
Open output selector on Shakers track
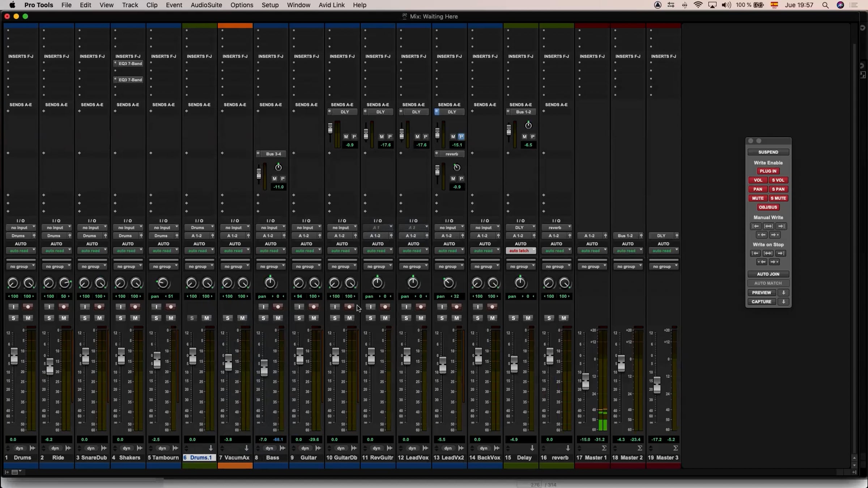tap(125, 236)
